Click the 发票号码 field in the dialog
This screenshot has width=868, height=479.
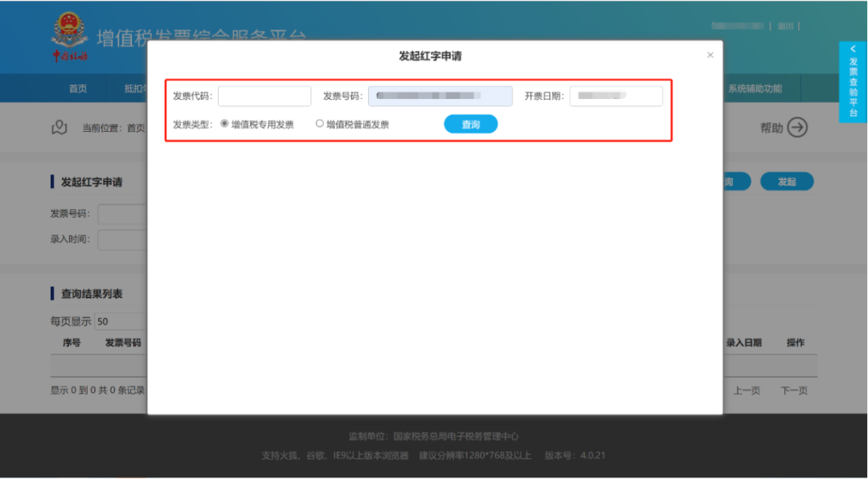pos(440,96)
